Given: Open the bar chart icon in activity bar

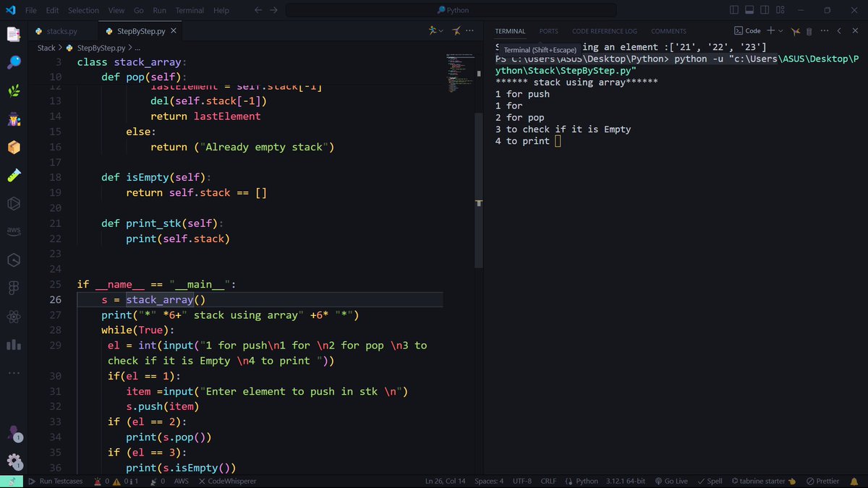Looking at the screenshot, I should click(13, 344).
